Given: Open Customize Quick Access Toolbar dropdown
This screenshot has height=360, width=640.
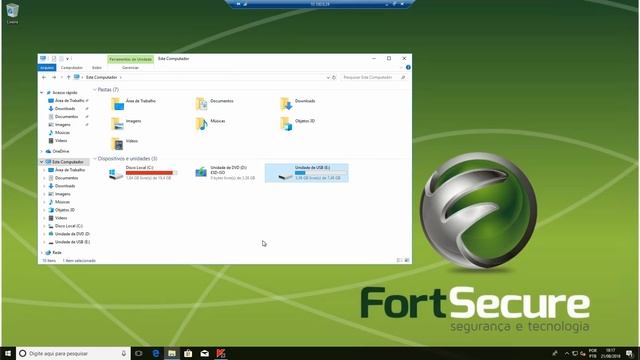Looking at the screenshot, I should pos(68,59).
